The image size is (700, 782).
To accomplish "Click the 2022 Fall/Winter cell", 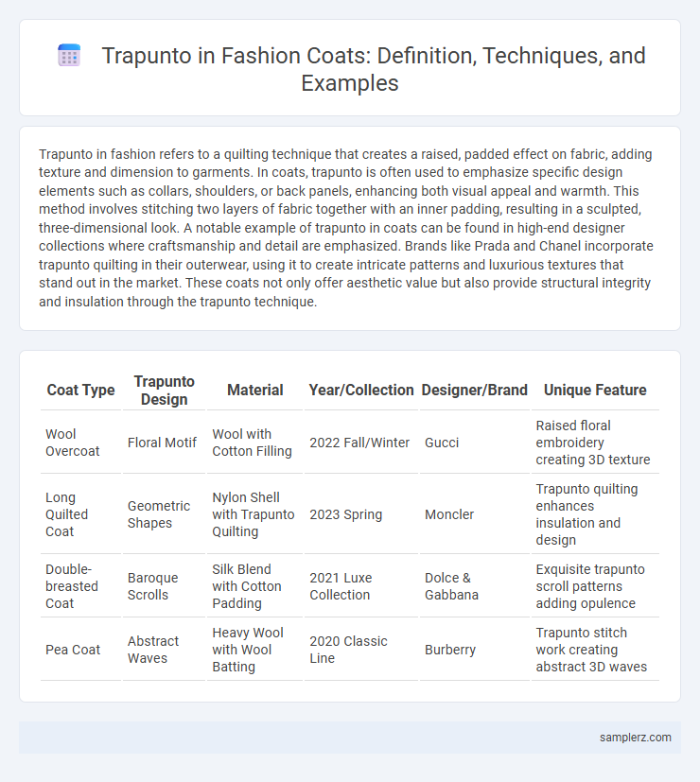I will pyautogui.click(x=361, y=443).
